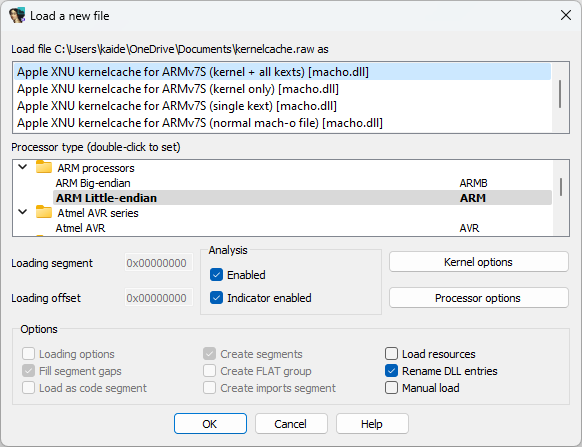This screenshot has height=447, width=582.
Task: Toggle the Indicator enabled checkbox
Action: (x=216, y=298)
